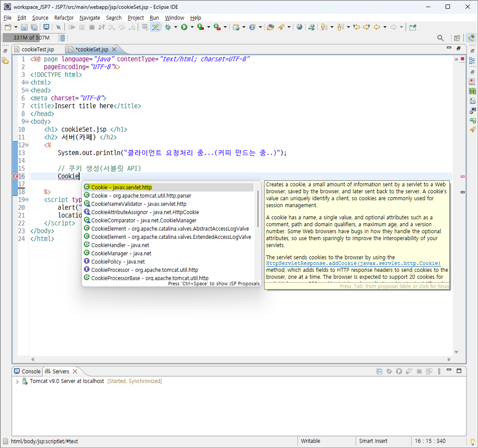The image size is (478, 448).
Task: Start the server with Servers view play icon
Action: (399, 371)
